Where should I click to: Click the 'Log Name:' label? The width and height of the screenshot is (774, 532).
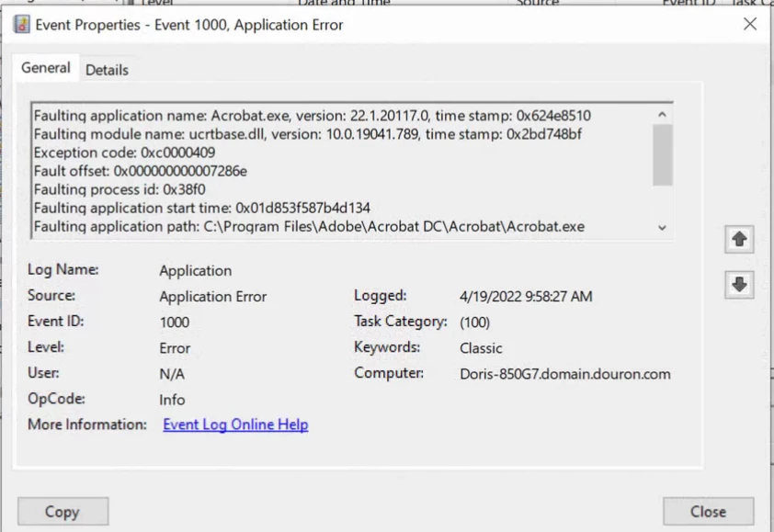point(63,269)
